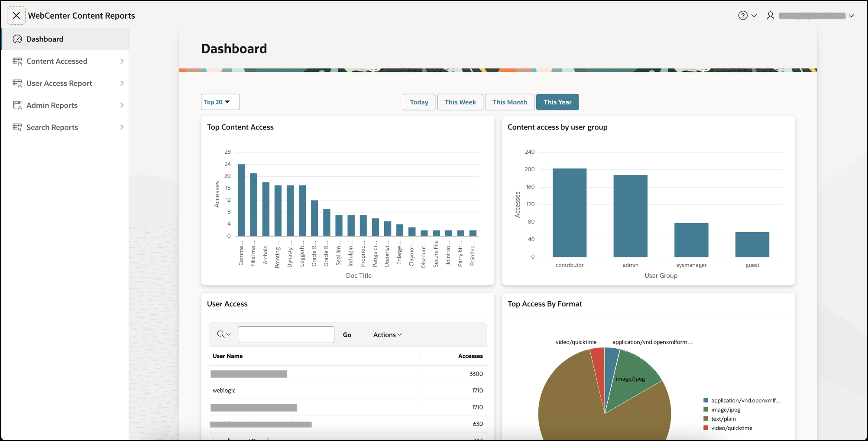Select the This Year filter
The width and height of the screenshot is (868, 441).
[x=557, y=102]
